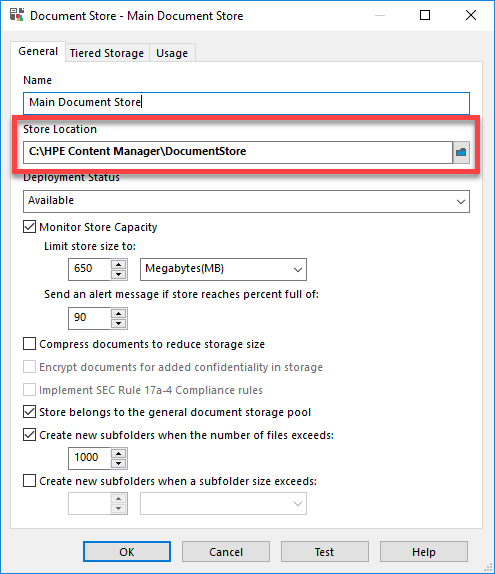Open the Deployment Status dropdown
Viewport: 495px width, 574px height.
(x=246, y=201)
